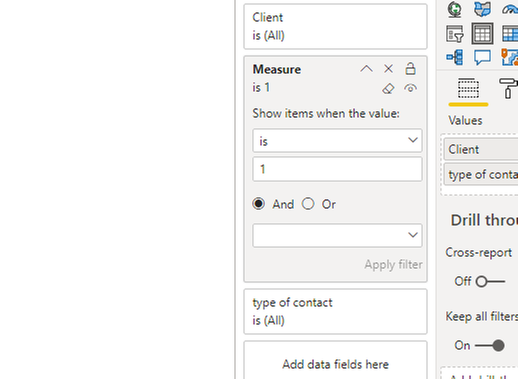Open the empty second condition dropdown

click(337, 235)
